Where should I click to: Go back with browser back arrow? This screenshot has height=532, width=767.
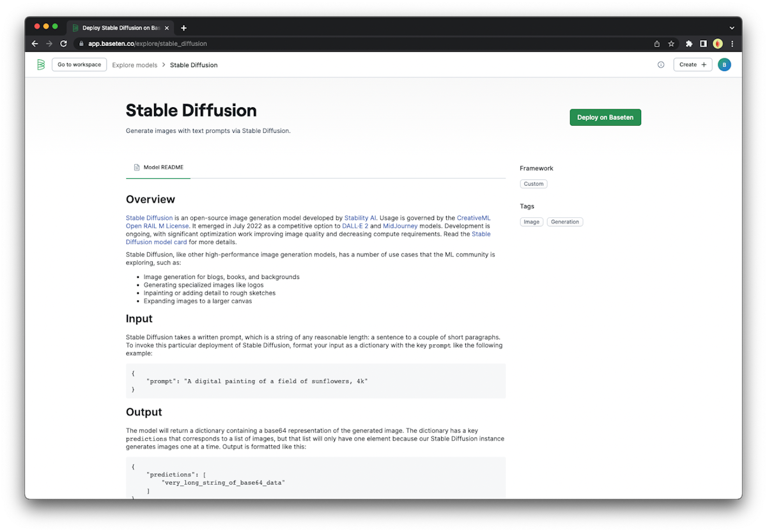point(35,44)
